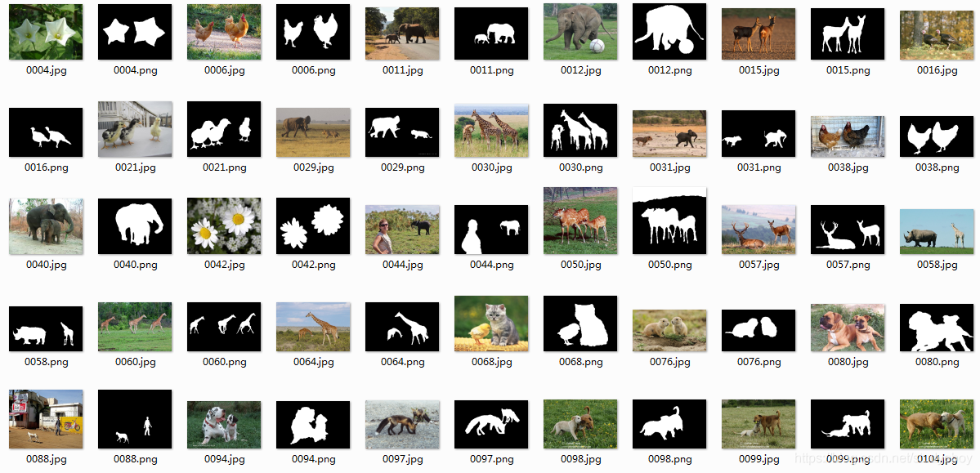Select the 0030.png giraffe silhouette mask
This screenshot has width=980, height=473.
coord(580,131)
